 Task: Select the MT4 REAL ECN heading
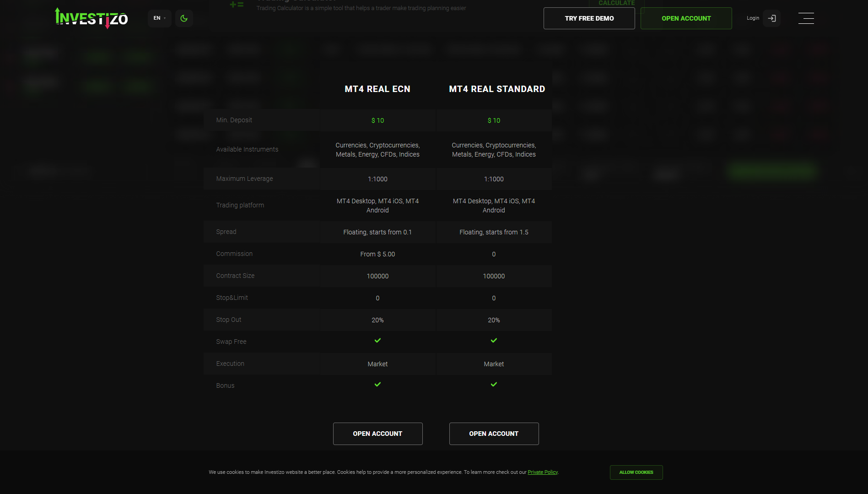tap(377, 89)
